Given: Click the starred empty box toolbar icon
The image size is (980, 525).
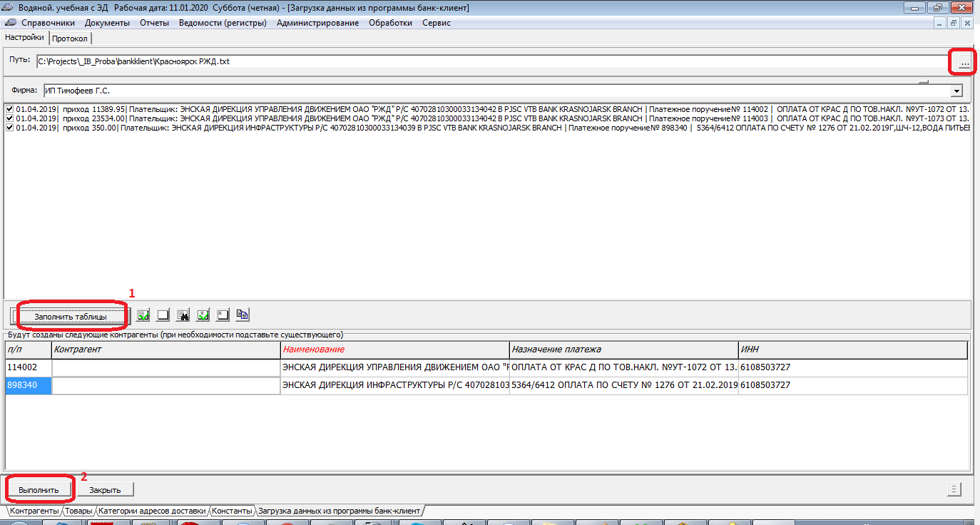Looking at the screenshot, I should pyautogui.click(x=223, y=315).
